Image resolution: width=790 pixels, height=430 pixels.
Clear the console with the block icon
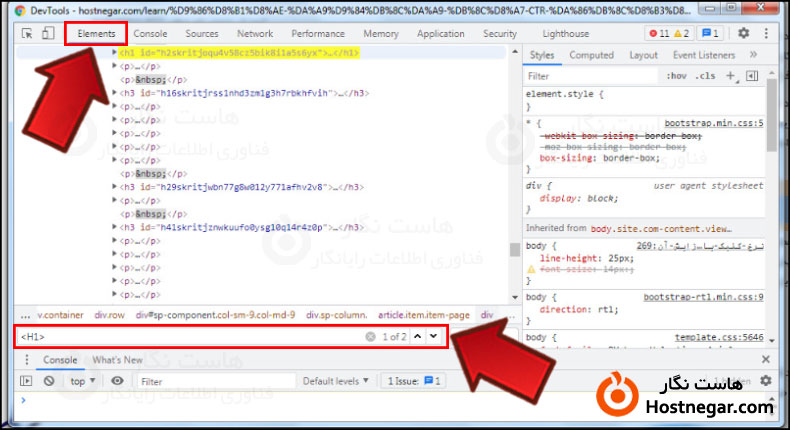coord(49,381)
